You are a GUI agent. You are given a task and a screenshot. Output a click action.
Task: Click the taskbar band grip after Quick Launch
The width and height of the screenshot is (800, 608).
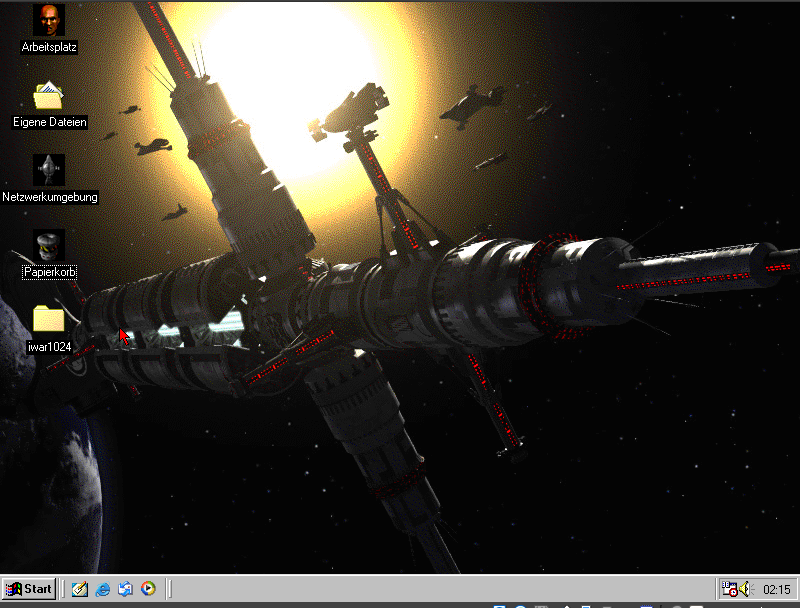169,589
